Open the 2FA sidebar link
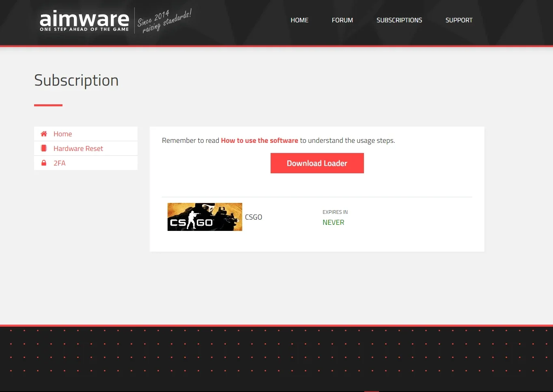553x392 pixels. pyautogui.click(x=86, y=163)
